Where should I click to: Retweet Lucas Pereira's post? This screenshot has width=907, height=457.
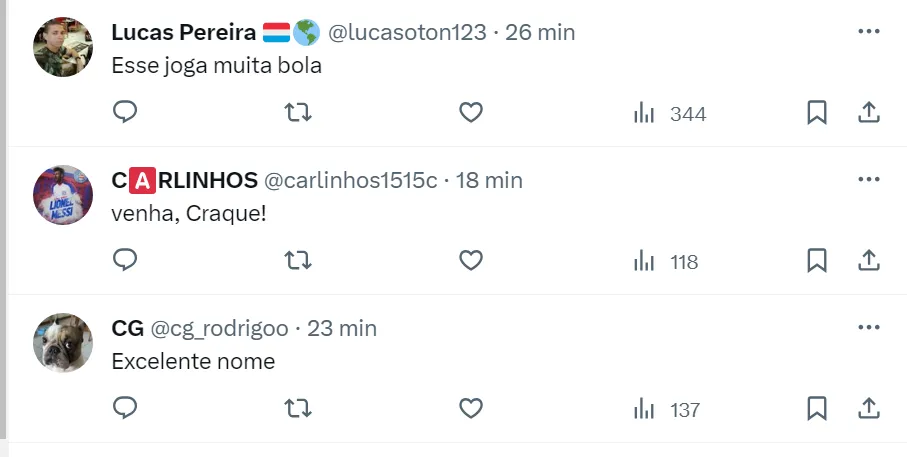click(298, 113)
